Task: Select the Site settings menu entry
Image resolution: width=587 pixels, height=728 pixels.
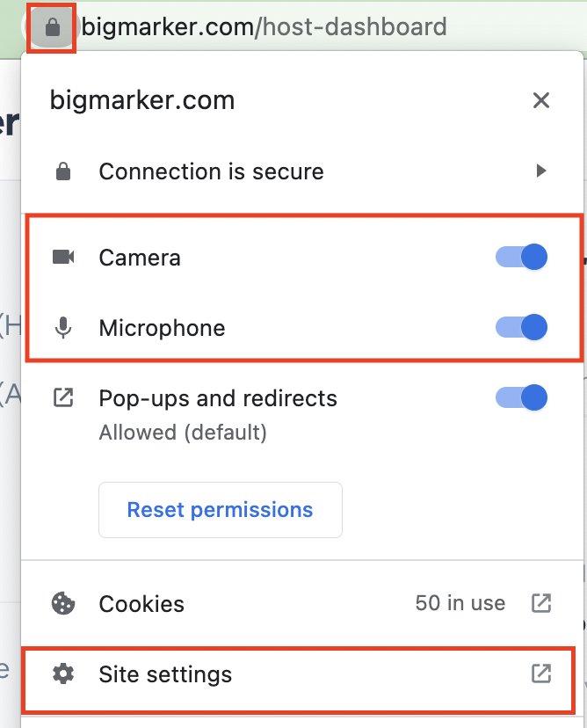Action: point(165,674)
